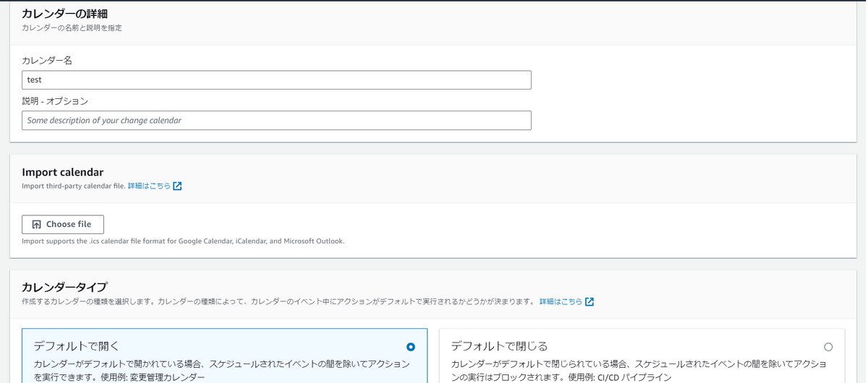Screen dimensions: 868x383
Task: Focus the 説明 - オプション description field
Action: click(x=276, y=121)
